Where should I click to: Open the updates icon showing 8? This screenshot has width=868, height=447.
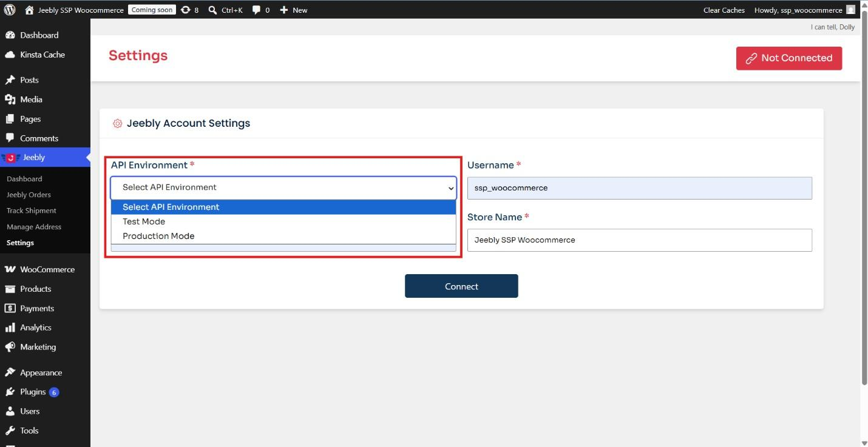pos(186,10)
